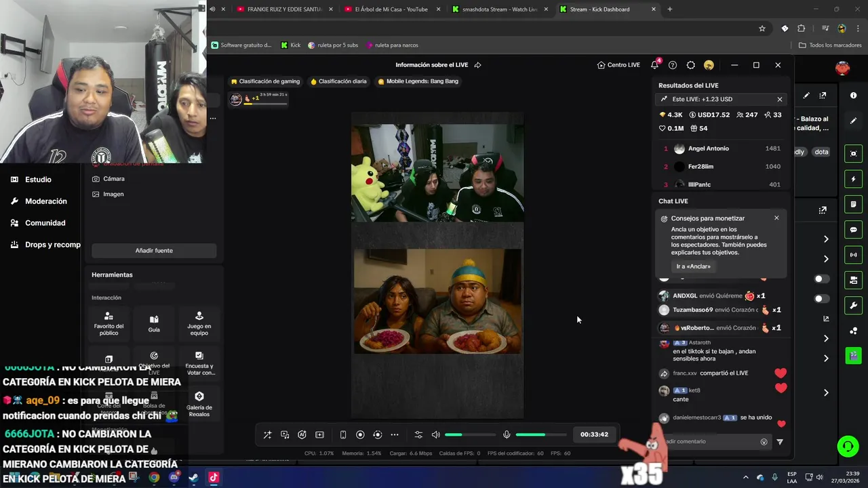The height and width of the screenshot is (488, 868).
Task: Open Favorito del público tool
Action: tap(108, 324)
